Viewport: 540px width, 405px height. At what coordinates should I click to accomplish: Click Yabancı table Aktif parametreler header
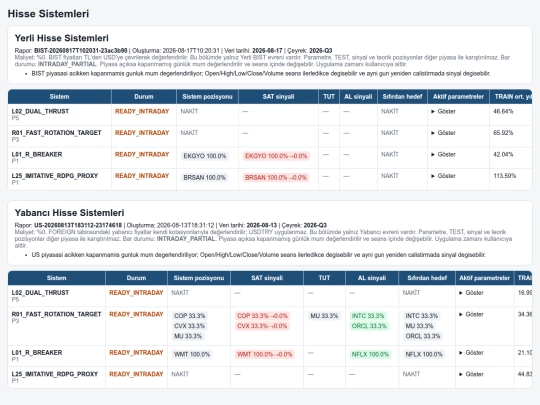484,278
